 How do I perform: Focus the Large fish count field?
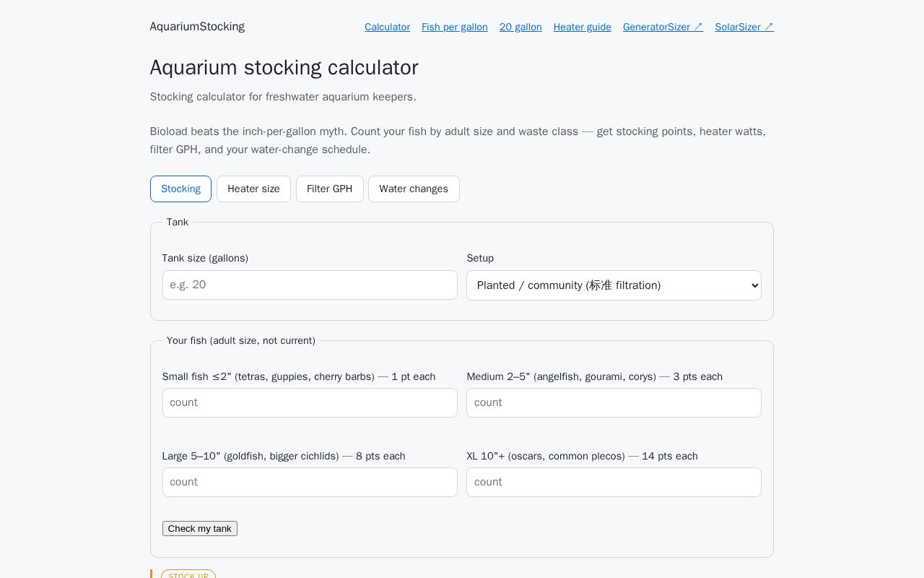pyautogui.click(x=310, y=482)
